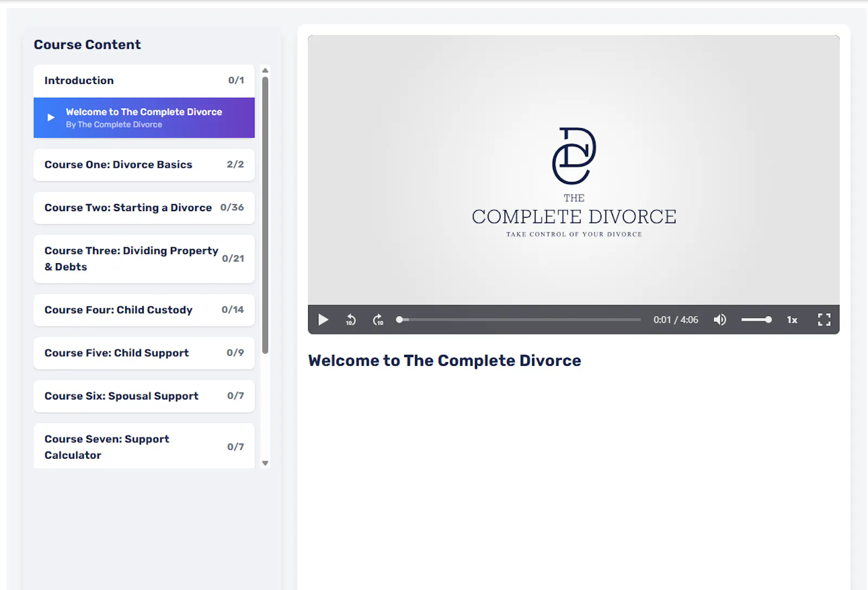Click the Course Content heading

point(87,45)
